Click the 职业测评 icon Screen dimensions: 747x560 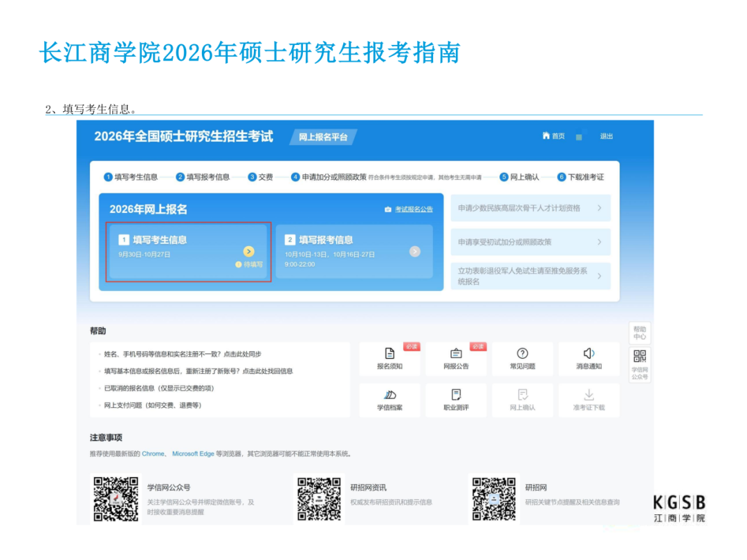pyautogui.click(x=456, y=395)
